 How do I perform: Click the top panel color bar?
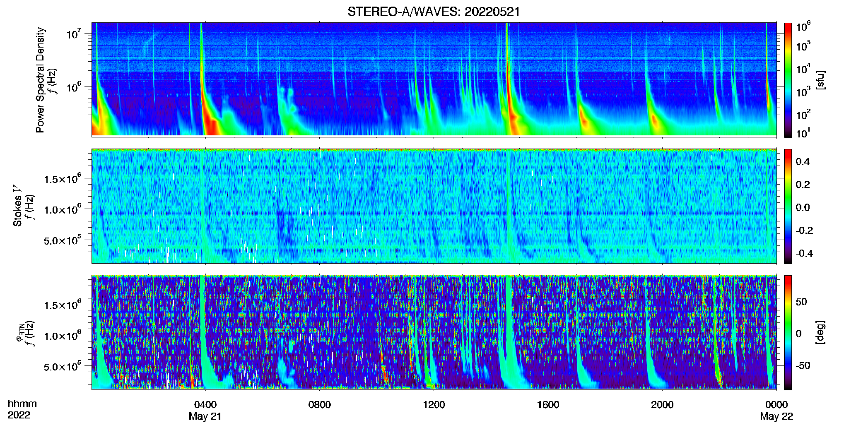[x=788, y=80]
